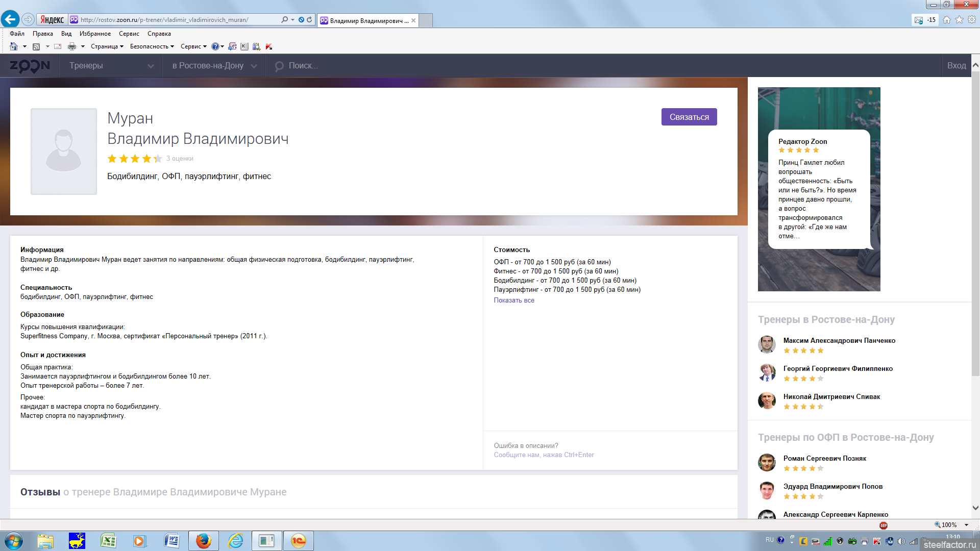980x551 pixels.
Task: Click the Показать все link under prices
Action: pos(514,300)
